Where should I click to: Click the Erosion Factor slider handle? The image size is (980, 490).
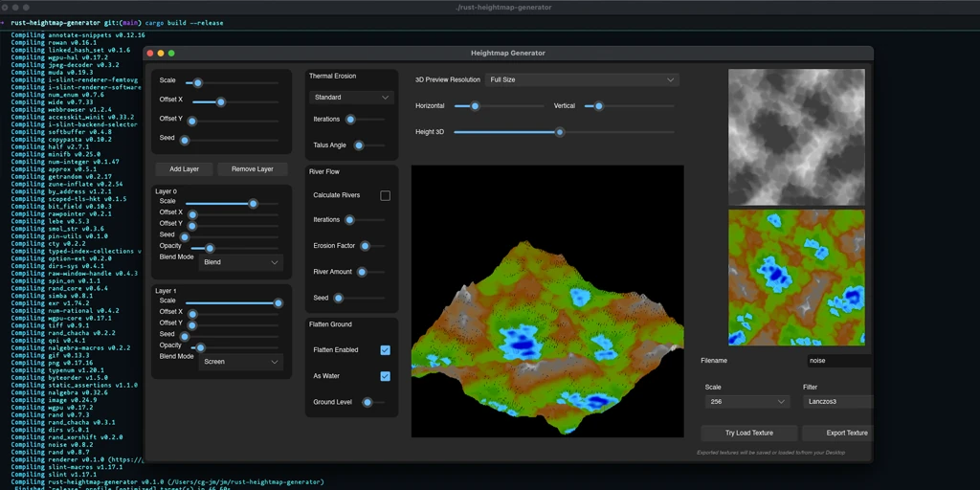coord(365,246)
